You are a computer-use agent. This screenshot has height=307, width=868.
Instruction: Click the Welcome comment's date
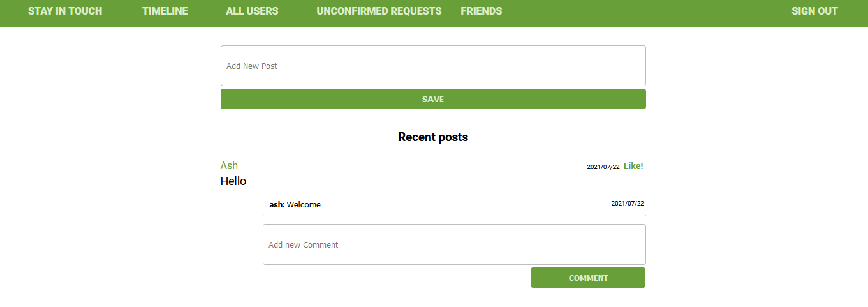point(628,204)
